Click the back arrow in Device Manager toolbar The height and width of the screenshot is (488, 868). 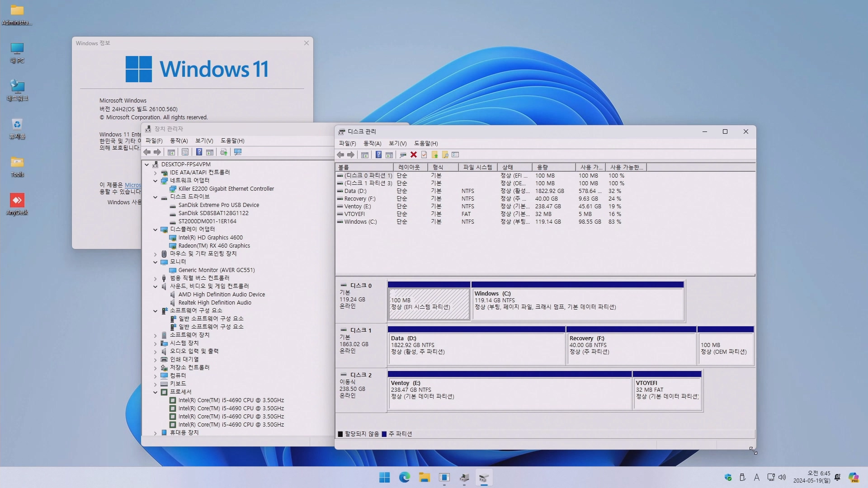click(x=147, y=152)
